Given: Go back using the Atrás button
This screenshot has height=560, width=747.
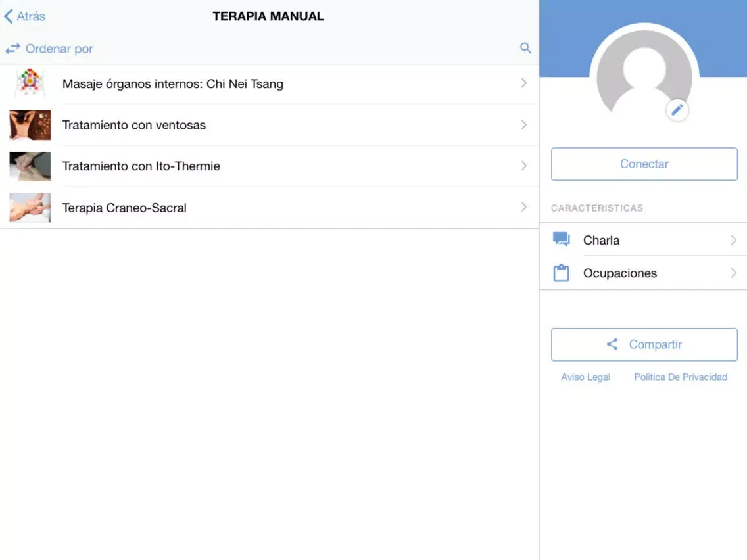Looking at the screenshot, I should 25,16.
